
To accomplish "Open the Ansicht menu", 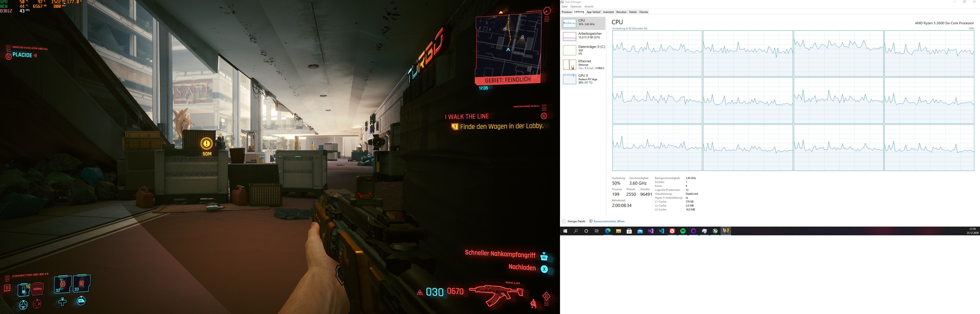I will coord(588,7).
